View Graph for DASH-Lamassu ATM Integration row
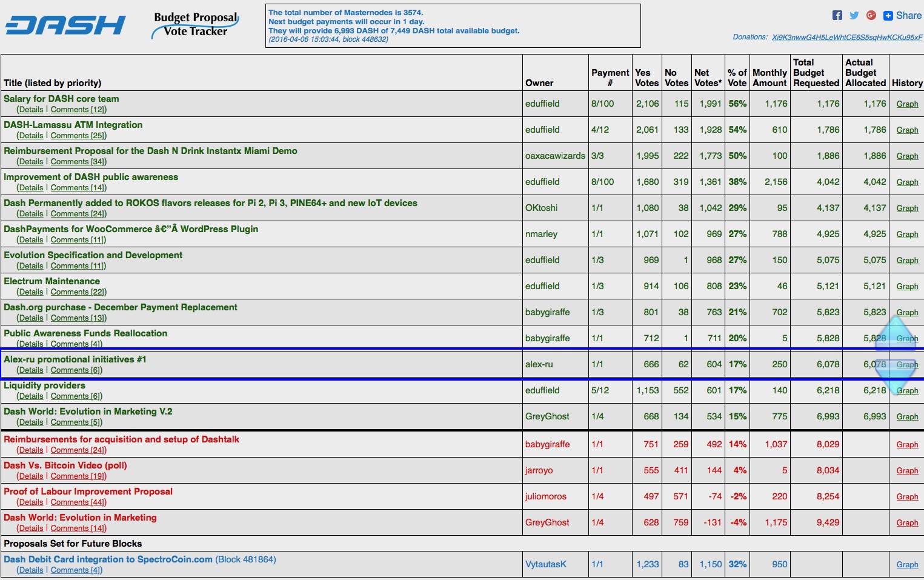The width and height of the screenshot is (924, 580). pos(907,130)
